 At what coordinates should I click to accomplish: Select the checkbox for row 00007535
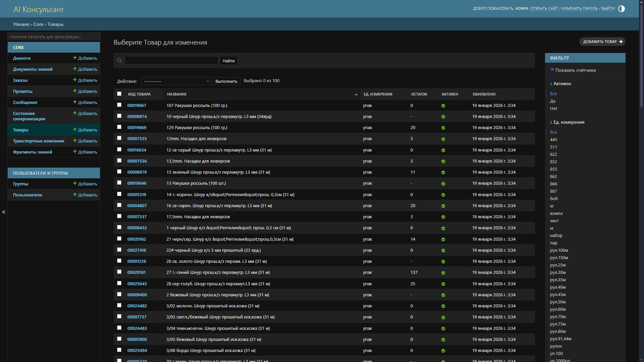[x=119, y=138]
